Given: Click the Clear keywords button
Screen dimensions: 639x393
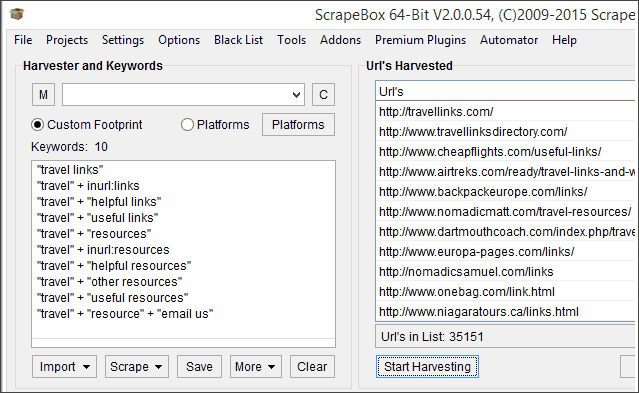Looking at the screenshot, I should (312, 367).
